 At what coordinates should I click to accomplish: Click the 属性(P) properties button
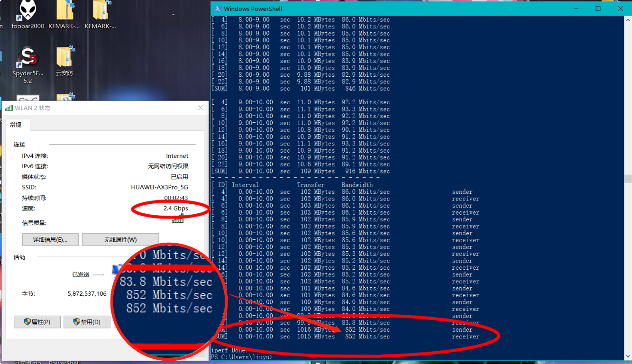[x=37, y=322]
